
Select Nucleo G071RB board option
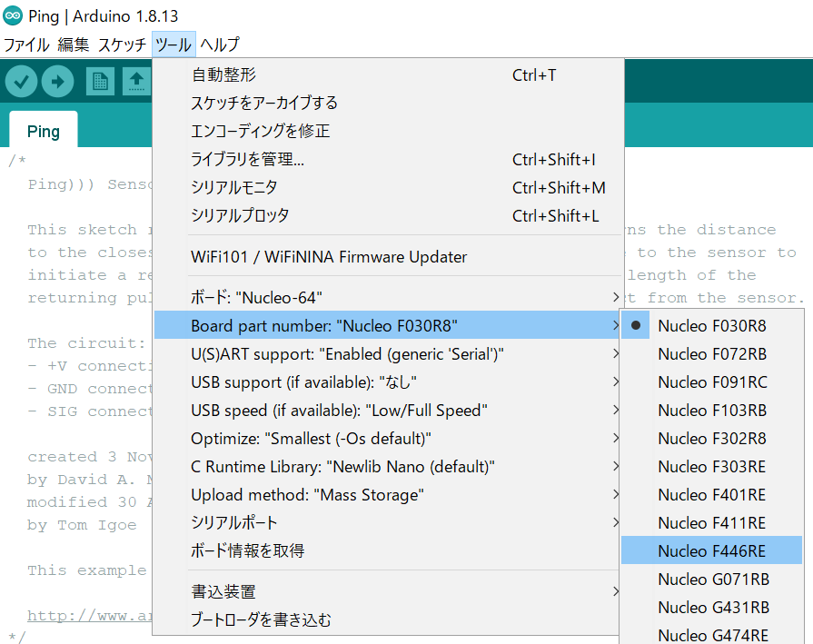pyautogui.click(x=712, y=580)
